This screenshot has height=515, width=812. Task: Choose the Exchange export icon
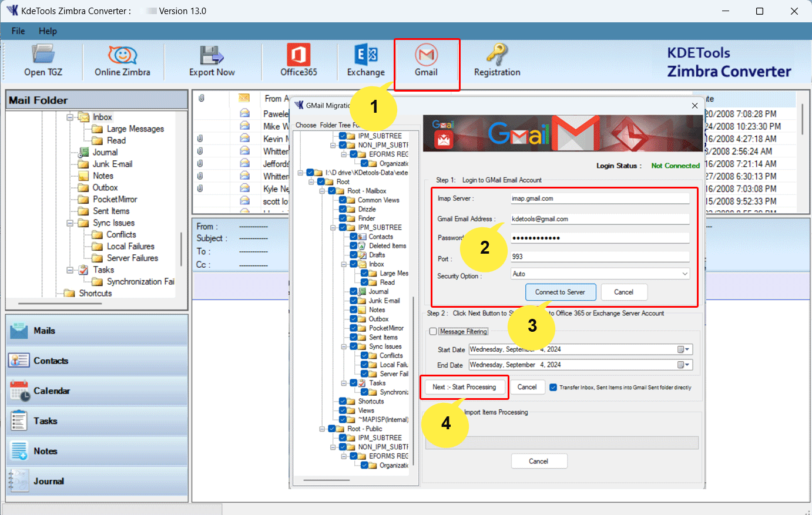click(365, 60)
